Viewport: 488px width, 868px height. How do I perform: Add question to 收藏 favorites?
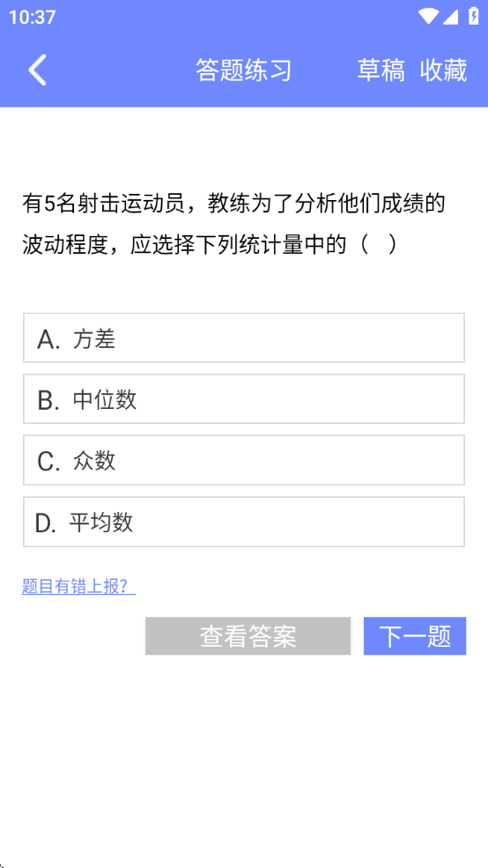[x=443, y=70]
